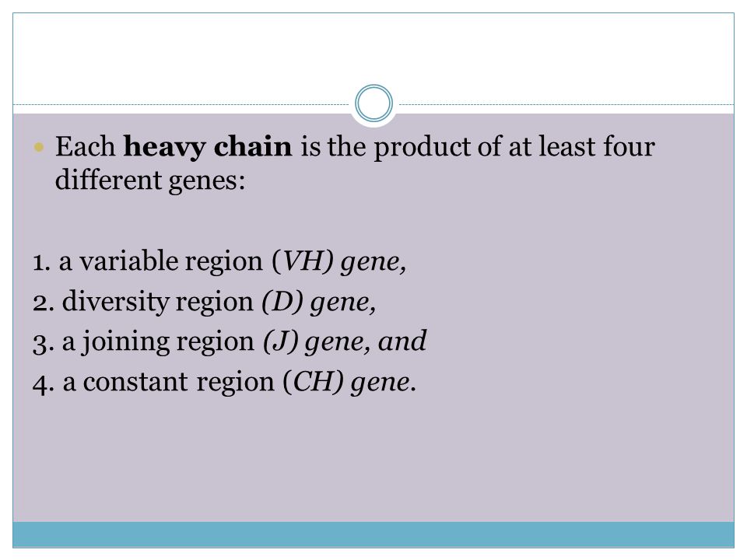Viewport: 747px width, 560px height.
Task: Click list item 4 constant region
Action: tap(224, 383)
